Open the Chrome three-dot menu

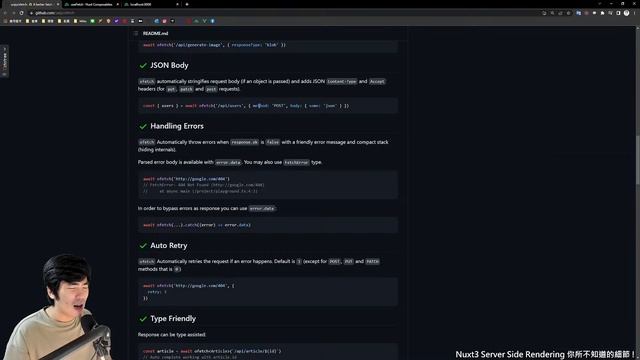[x=635, y=13]
